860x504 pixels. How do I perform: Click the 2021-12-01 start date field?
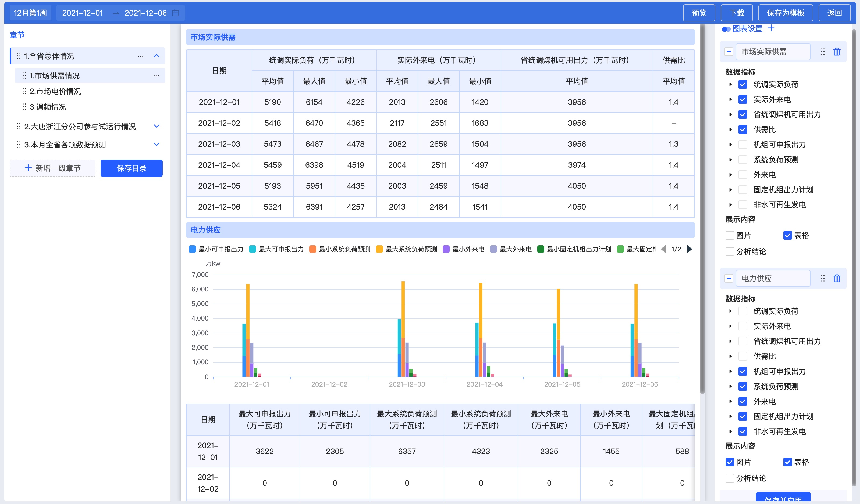coord(82,13)
